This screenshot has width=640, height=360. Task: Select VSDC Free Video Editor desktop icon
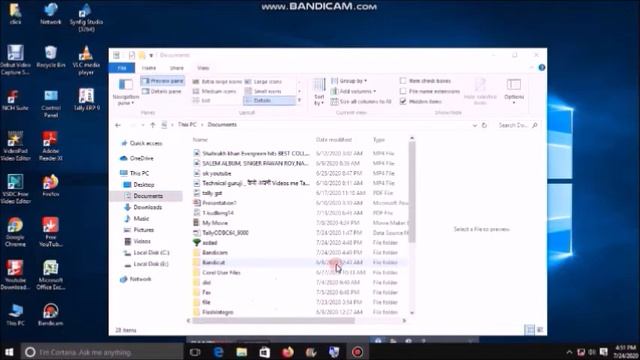[x=16, y=189]
